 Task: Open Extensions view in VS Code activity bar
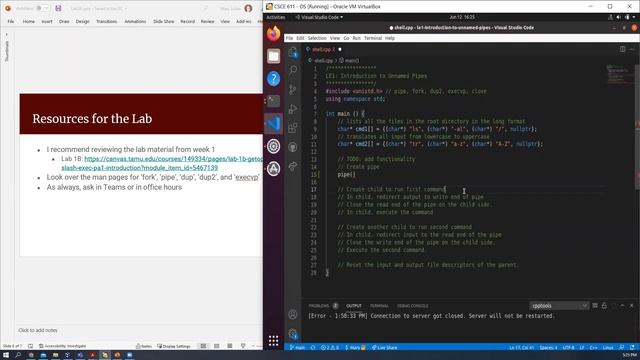tap(293, 128)
